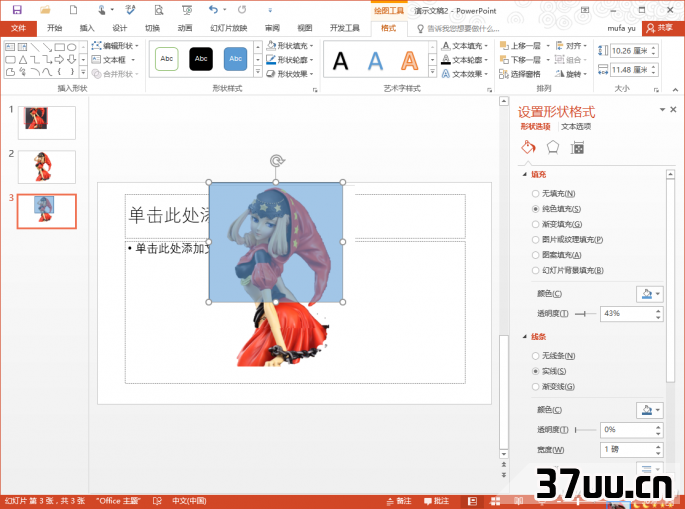Save the presentation with the floppy disk icon
This screenshot has height=509, width=685.
coord(17,10)
